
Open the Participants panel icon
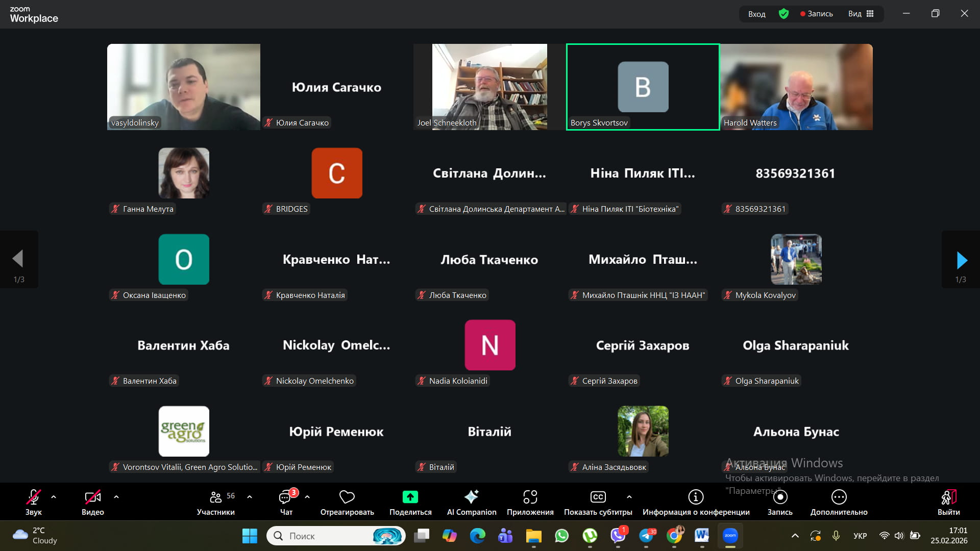(215, 497)
